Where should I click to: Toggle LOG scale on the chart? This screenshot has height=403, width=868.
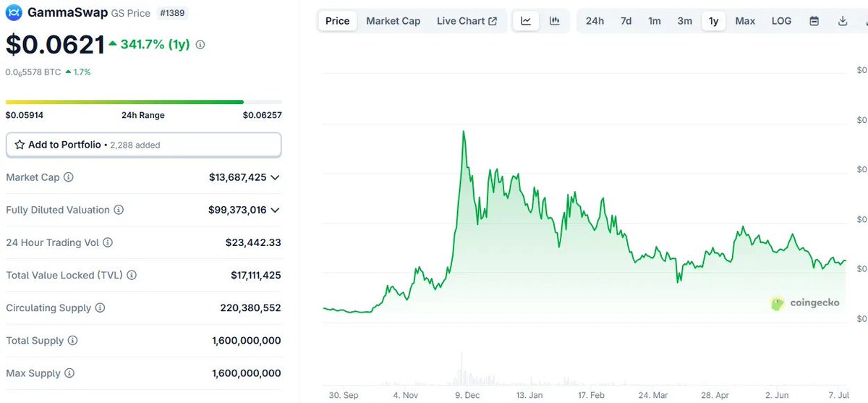tap(781, 21)
